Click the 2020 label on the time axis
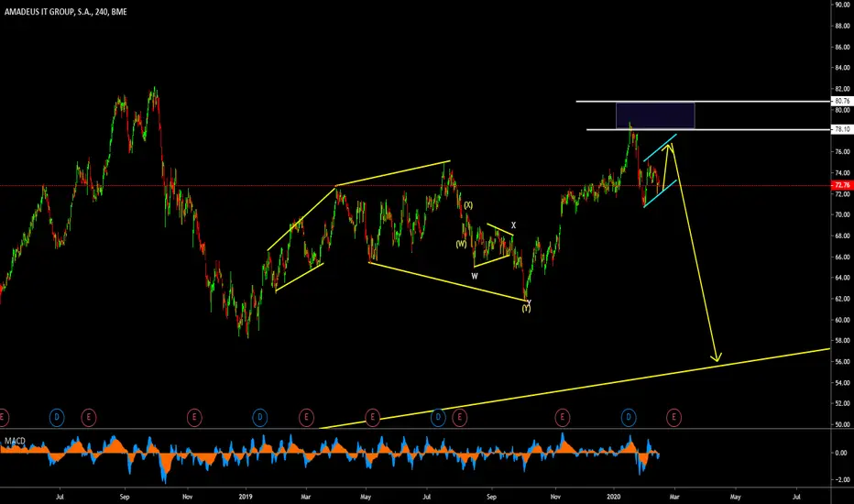Screen dimensions: 854x504 tap(614, 497)
